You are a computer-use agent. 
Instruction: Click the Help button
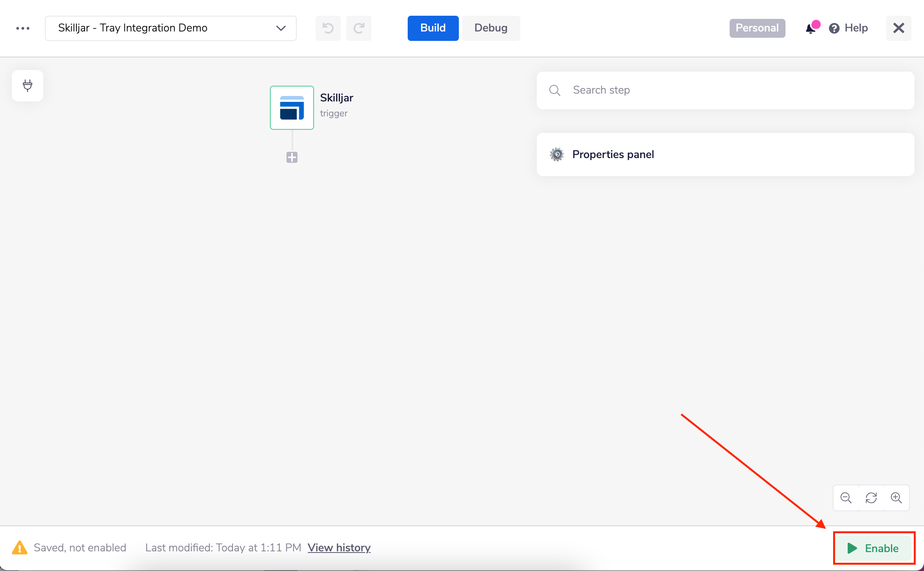point(848,28)
